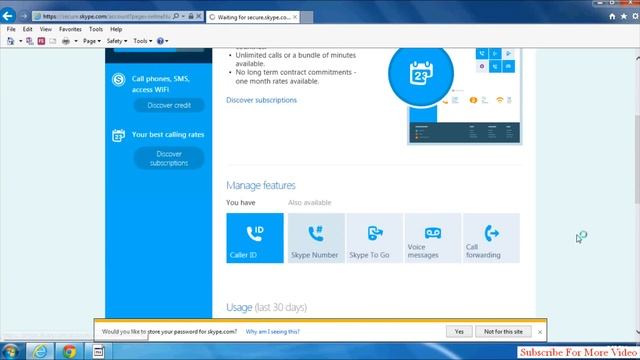Open the Tools menu in the menu bar
The width and height of the screenshot is (640, 360).
click(96, 29)
